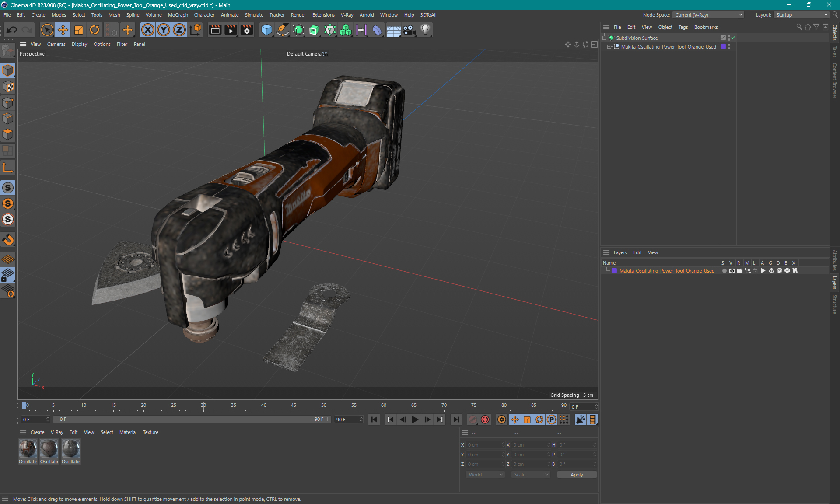Open the Node Space dropdown

click(708, 15)
